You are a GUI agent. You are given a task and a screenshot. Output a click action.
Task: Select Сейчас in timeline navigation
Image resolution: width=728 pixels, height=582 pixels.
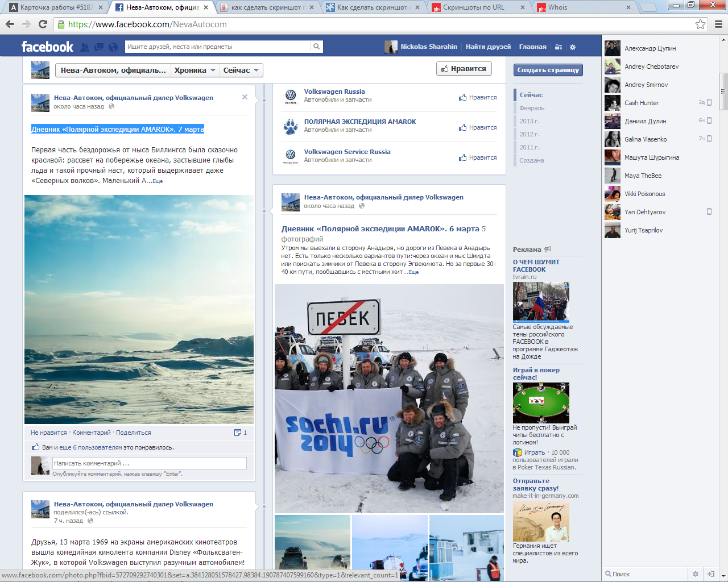531,95
